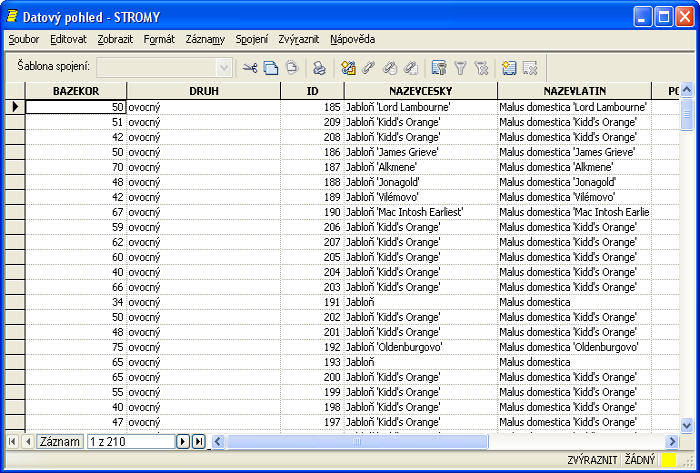
Task: Click the NAZEVCESKY column header
Action: [420, 91]
